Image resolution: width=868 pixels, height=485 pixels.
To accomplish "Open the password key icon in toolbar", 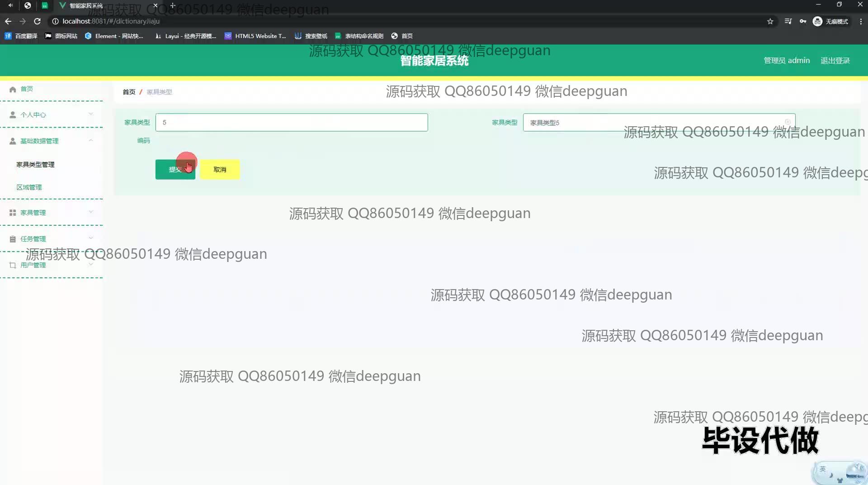I will (802, 21).
